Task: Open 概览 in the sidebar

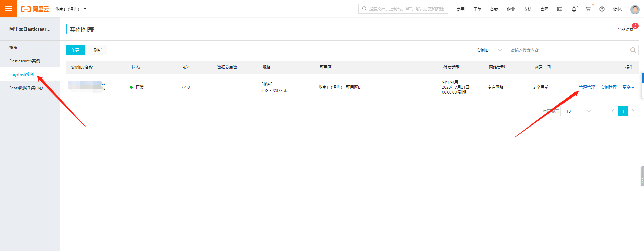Action: pyautogui.click(x=13, y=47)
